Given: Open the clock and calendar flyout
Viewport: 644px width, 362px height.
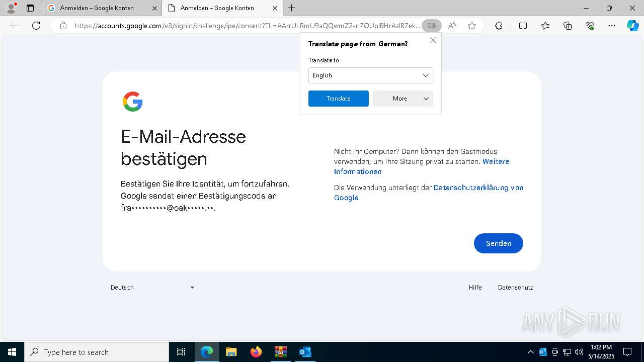Looking at the screenshot, I should (x=601, y=352).
